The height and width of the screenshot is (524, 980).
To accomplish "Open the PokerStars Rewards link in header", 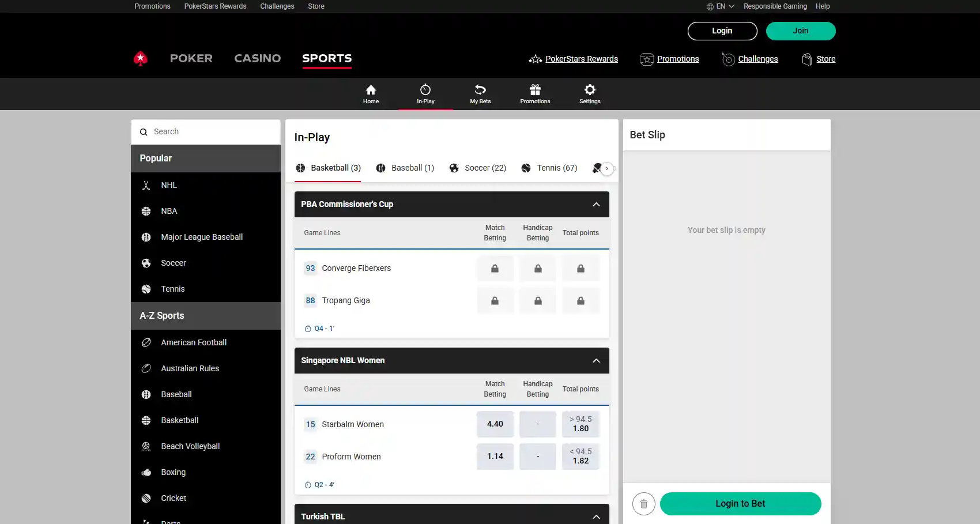I will [582, 59].
